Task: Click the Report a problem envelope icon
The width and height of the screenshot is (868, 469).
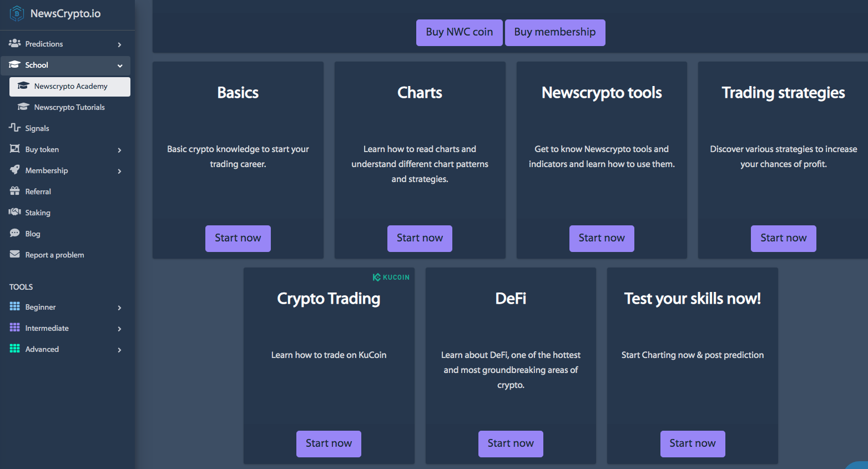Action: [x=15, y=254]
